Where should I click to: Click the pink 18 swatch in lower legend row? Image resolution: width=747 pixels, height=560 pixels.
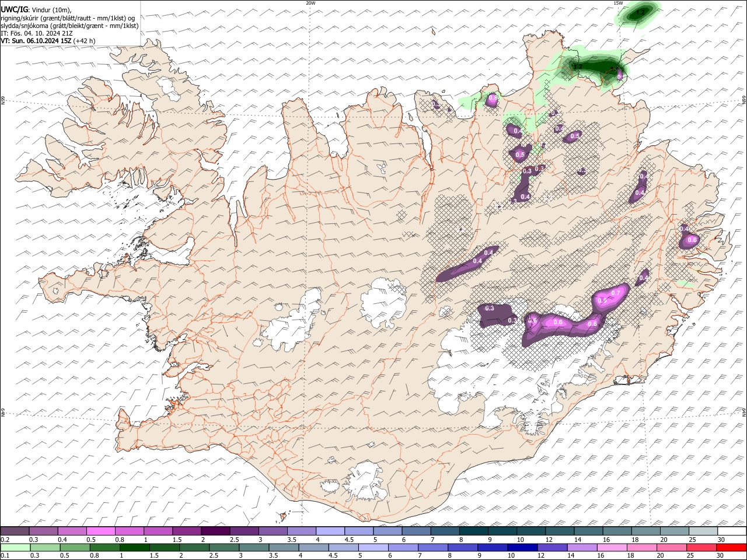[x=641, y=548]
